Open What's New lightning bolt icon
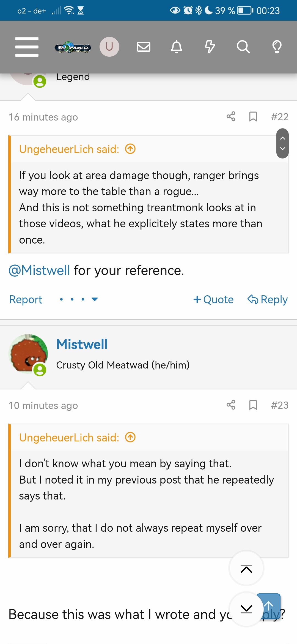Image resolution: width=297 pixels, height=644 pixels. point(210,47)
